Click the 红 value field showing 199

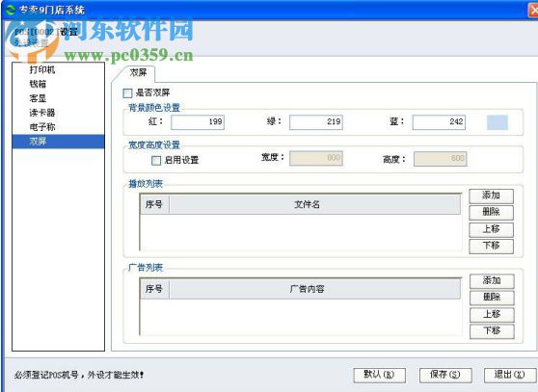pos(198,122)
